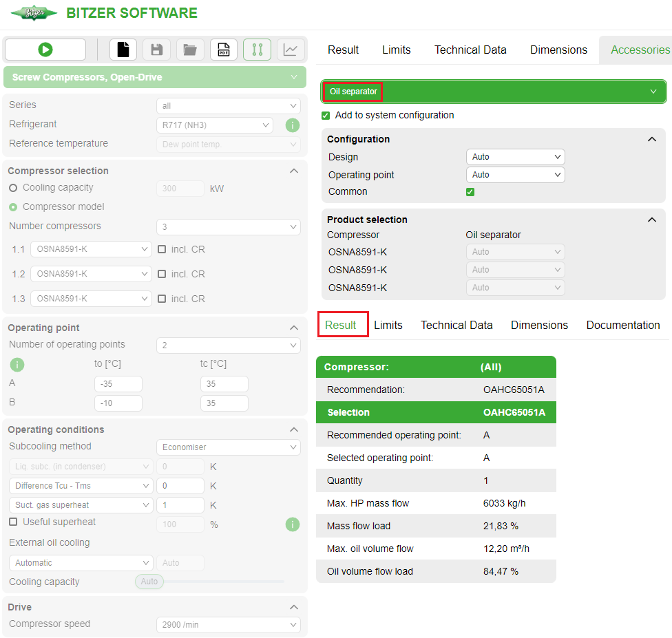The image size is (672, 638).
Task: Select the Cooling capacity radio button
Action: coord(13,187)
